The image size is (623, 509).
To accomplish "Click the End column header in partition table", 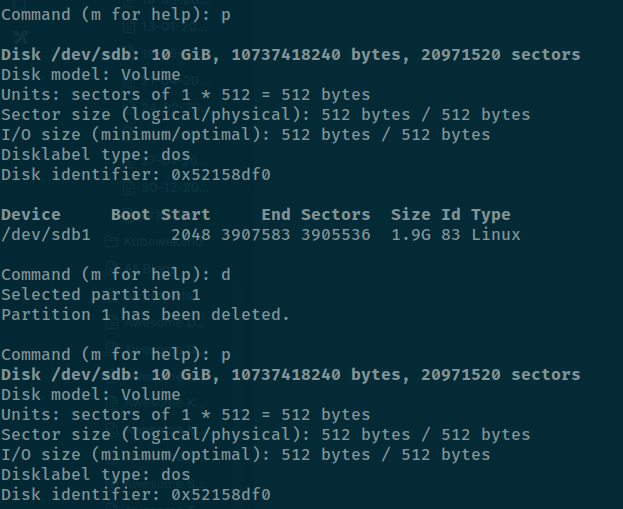I will (x=276, y=215).
